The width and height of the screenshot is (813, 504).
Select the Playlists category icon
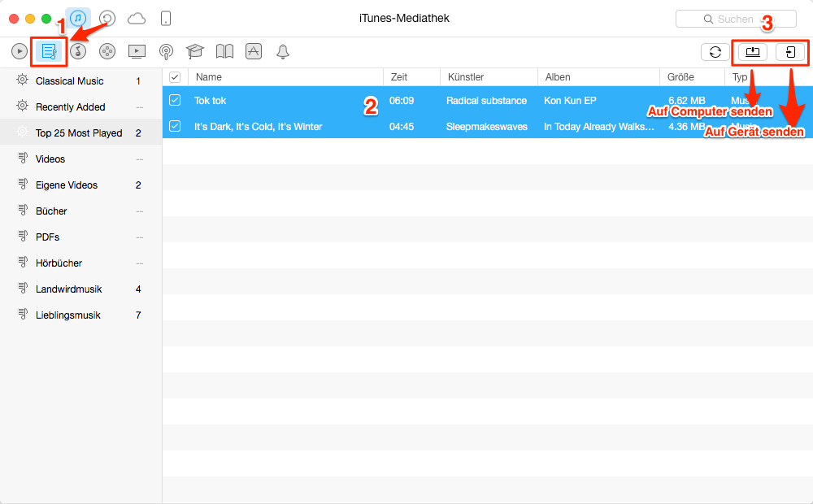(49, 51)
